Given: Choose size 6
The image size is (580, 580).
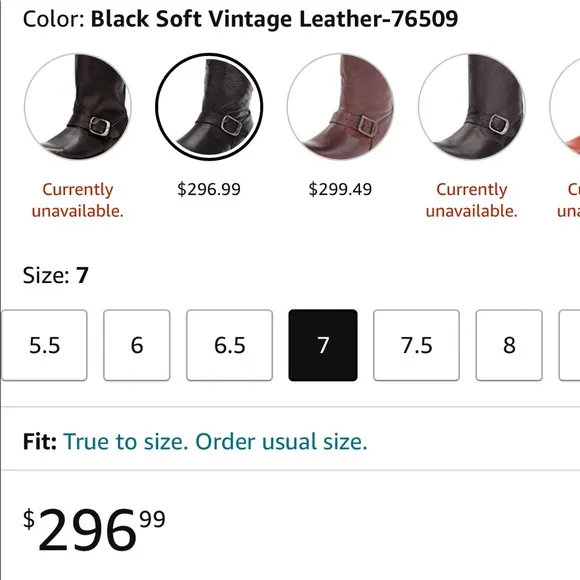Looking at the screenshot, I should click(137, 345).
